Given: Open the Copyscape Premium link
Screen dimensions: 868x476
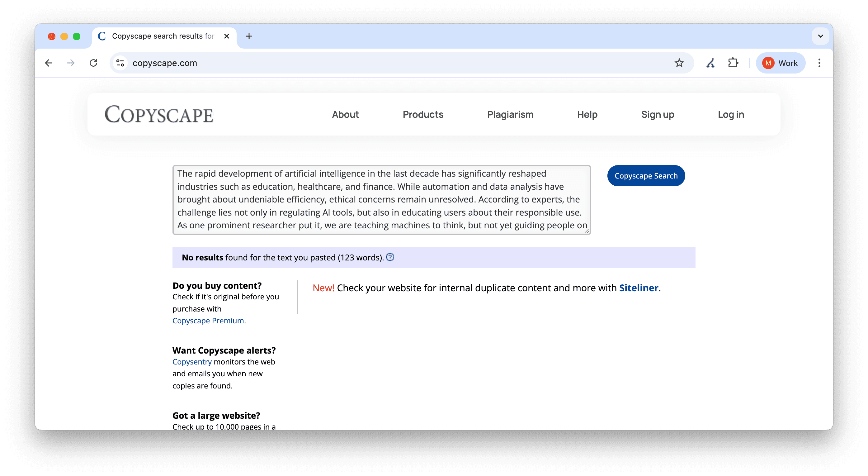Looking at the screenshot, I should (208, 321).
